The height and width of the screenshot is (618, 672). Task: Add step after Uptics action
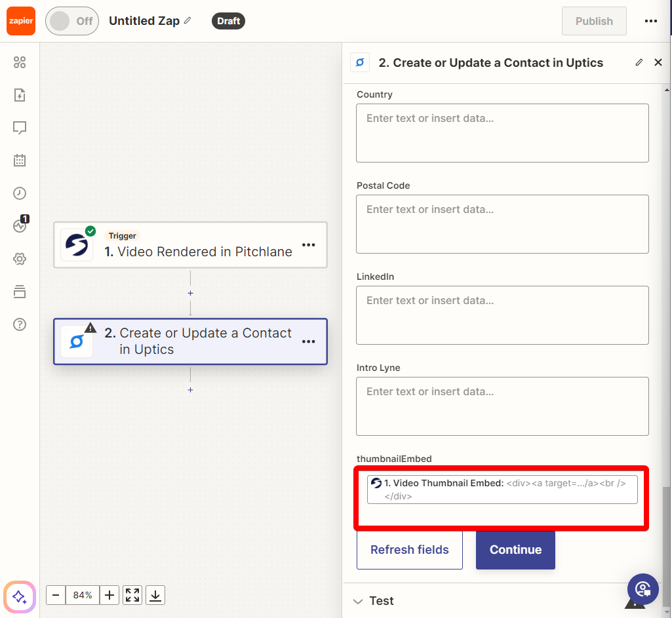click(x=190, y=390)
